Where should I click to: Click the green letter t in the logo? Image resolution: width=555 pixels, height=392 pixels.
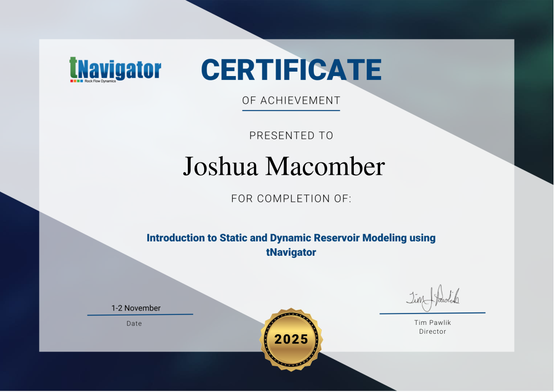pyautogui.click(x=73, y=68)
